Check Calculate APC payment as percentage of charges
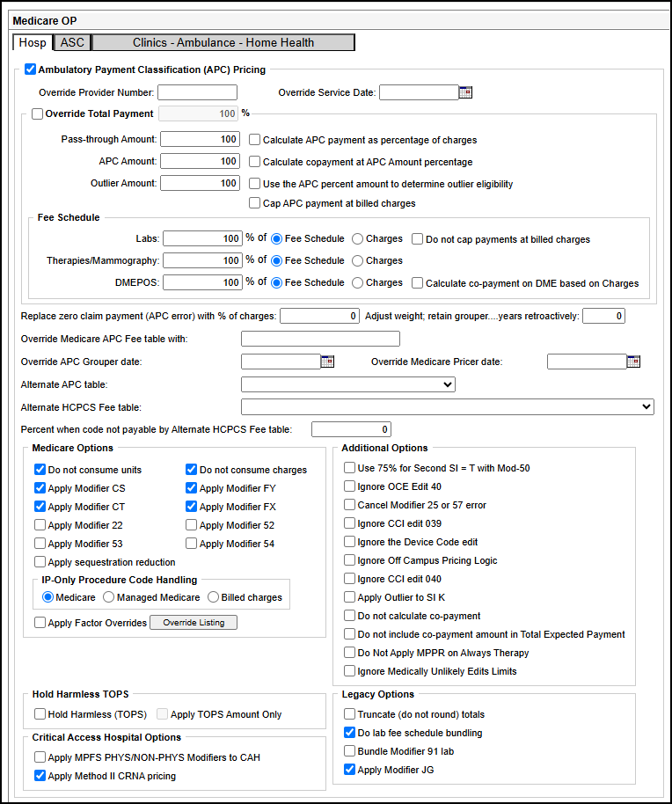Viewport: 672px width, 804px height. [x=255, y=140]
